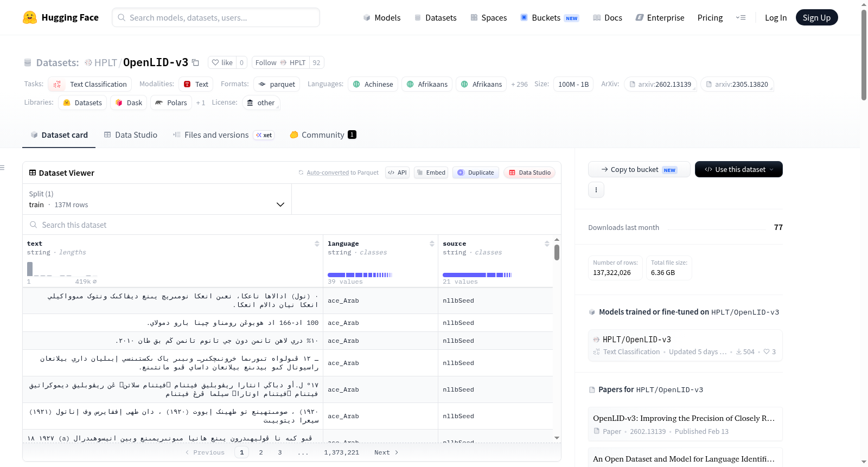
Task: Open the Use this dataset dropdown
Action: click(739, 169)
